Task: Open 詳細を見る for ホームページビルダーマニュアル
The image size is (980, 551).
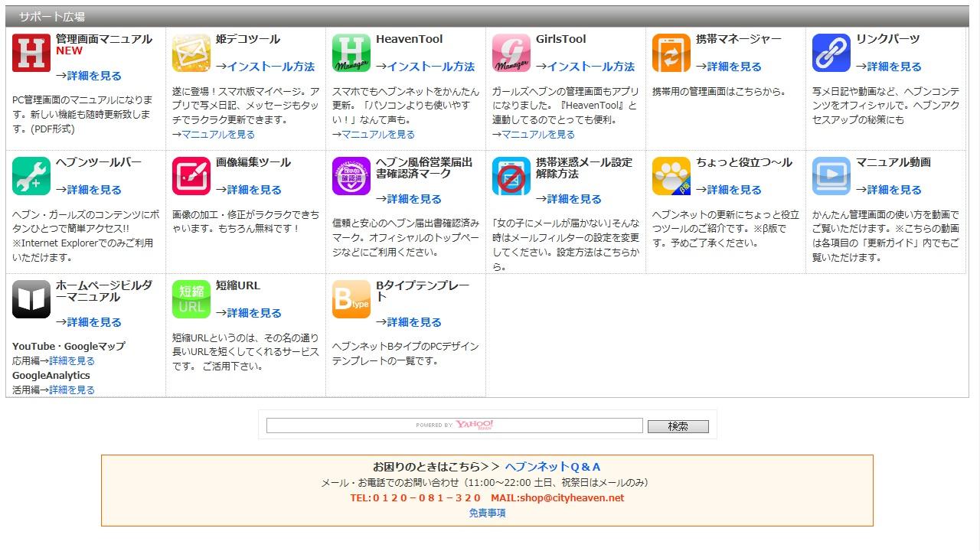Action: coord(94,322)
